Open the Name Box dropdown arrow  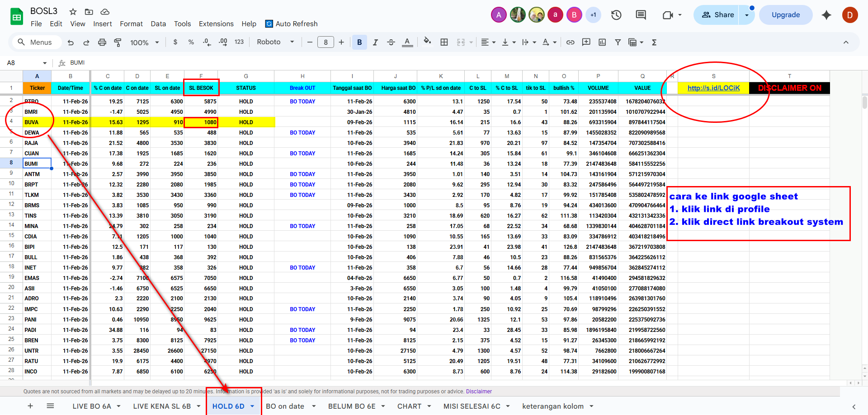click(x=45, y=63)
